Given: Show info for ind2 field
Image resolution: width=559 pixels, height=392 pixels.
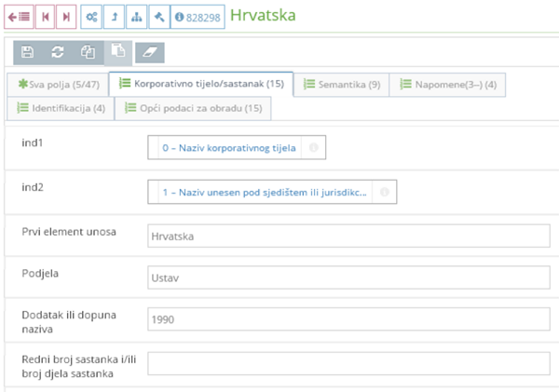Looking at the screenshot, I should click(384, 192).
